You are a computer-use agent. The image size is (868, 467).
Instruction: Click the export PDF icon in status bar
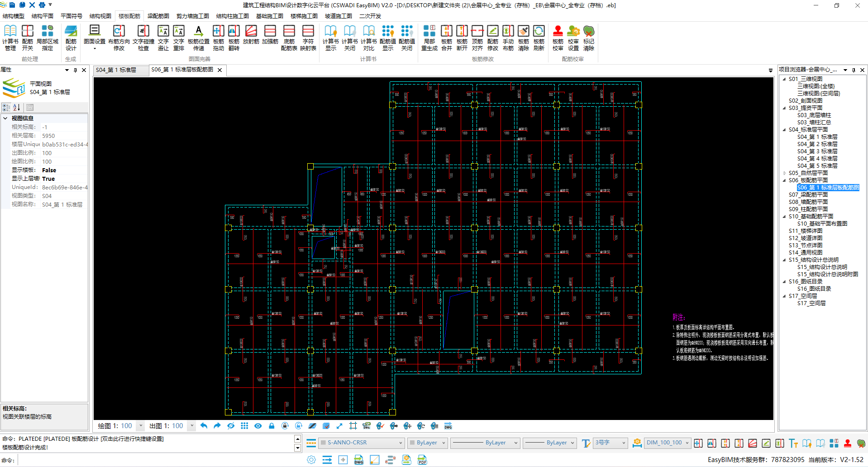[422, 460]
